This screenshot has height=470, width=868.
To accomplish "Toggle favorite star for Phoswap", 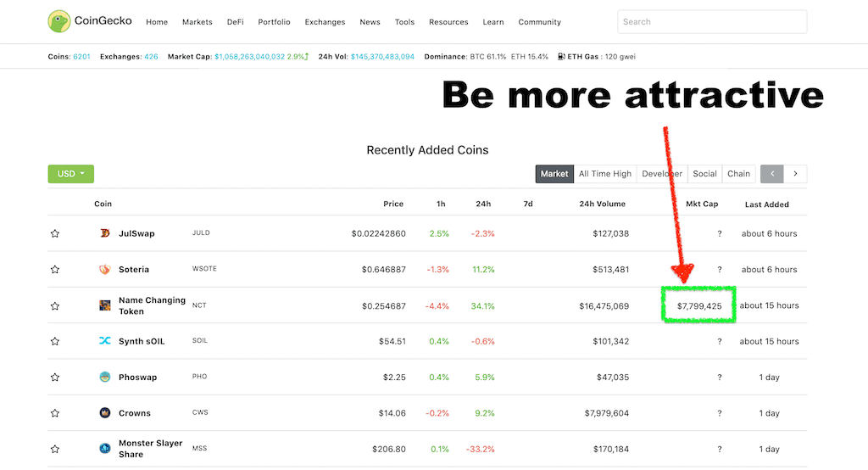I will pyautogui.click(x=55, y=378).
